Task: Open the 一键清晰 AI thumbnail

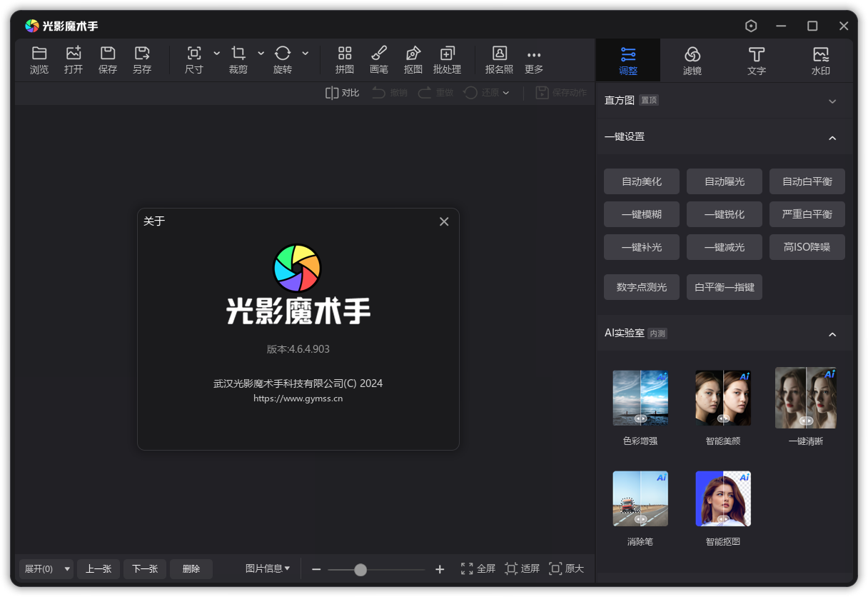Action: (806, 398)
